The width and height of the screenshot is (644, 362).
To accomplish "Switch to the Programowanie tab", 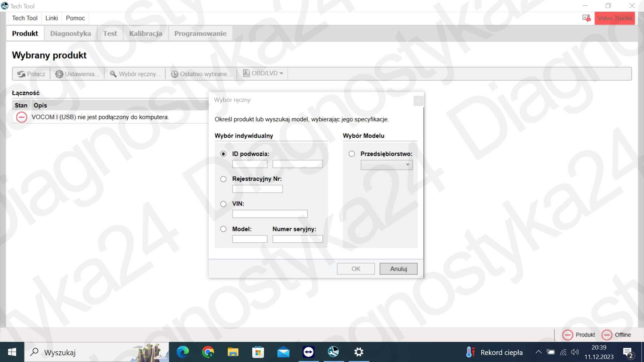I will tap(200, 34).
